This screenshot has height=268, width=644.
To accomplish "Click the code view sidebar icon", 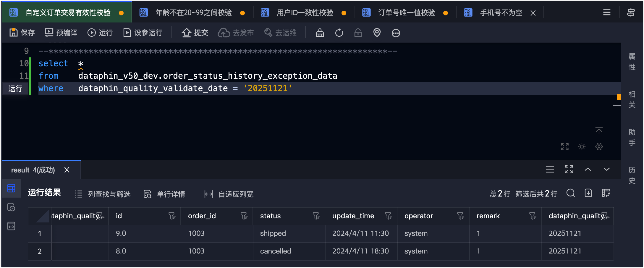I will (x=11, y=226).
